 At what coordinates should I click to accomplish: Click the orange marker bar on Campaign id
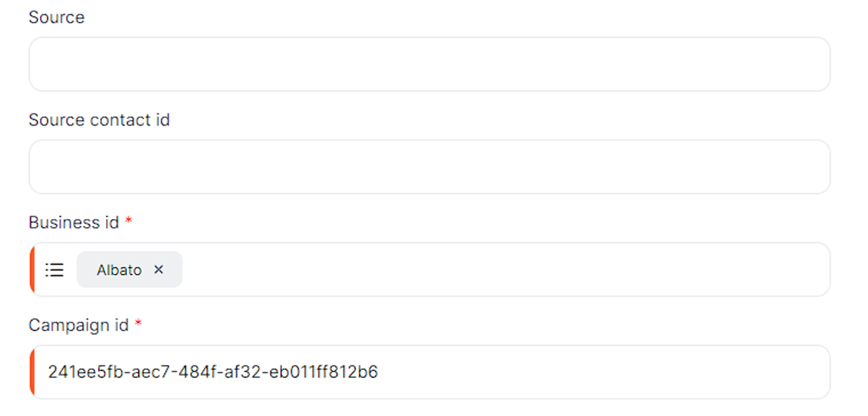pyautogui.click(x=32, y=373)
